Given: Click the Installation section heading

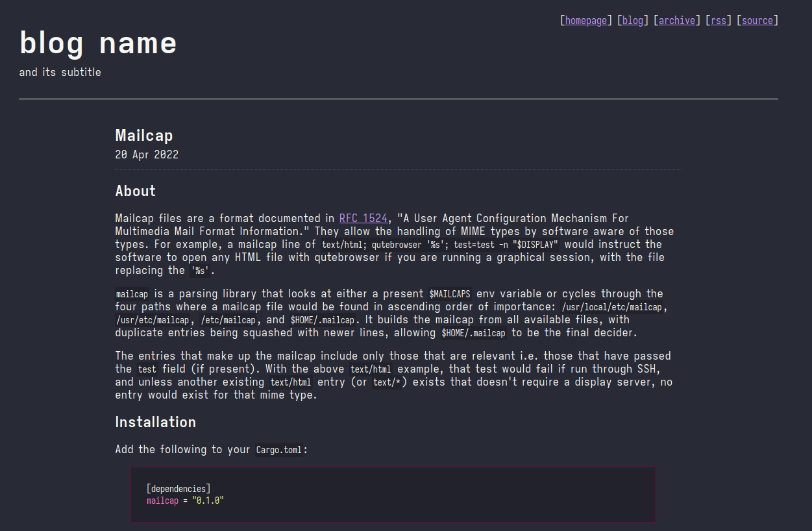Looking at the screenshot, I should pyautogui.click(x=155, y=422).
